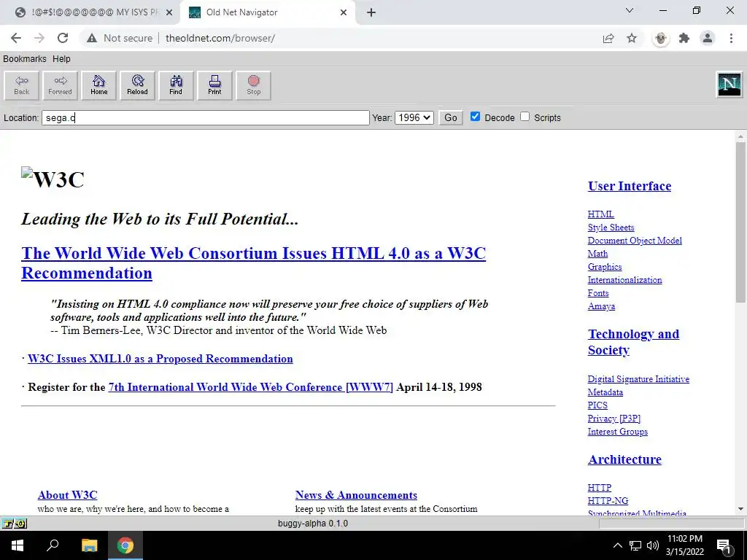Share this page via share icon

tap(608, 38)
